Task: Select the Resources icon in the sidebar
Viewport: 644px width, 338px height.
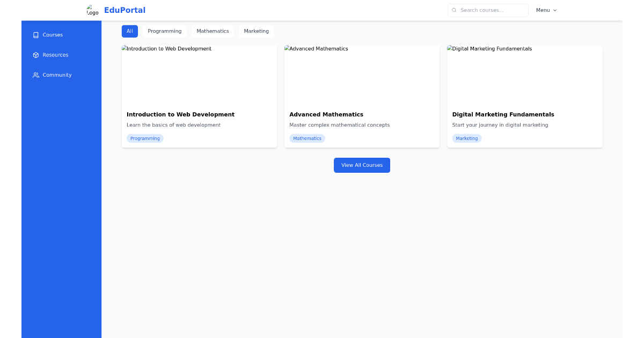Action: (x=35, y=55)
